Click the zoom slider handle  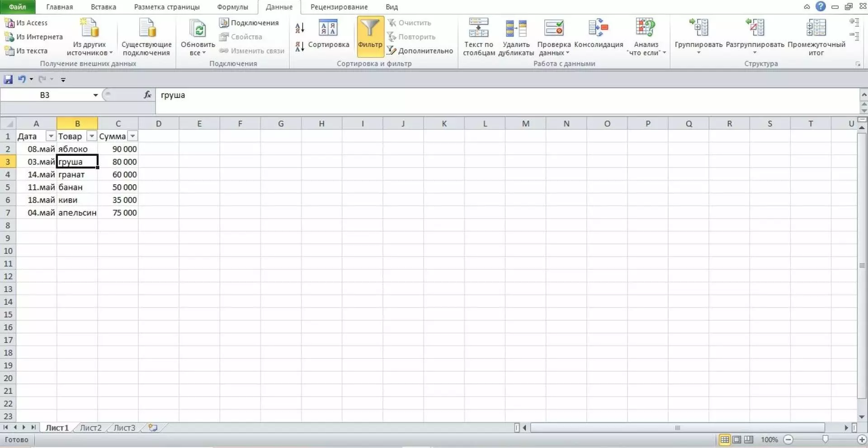(825, 439)
